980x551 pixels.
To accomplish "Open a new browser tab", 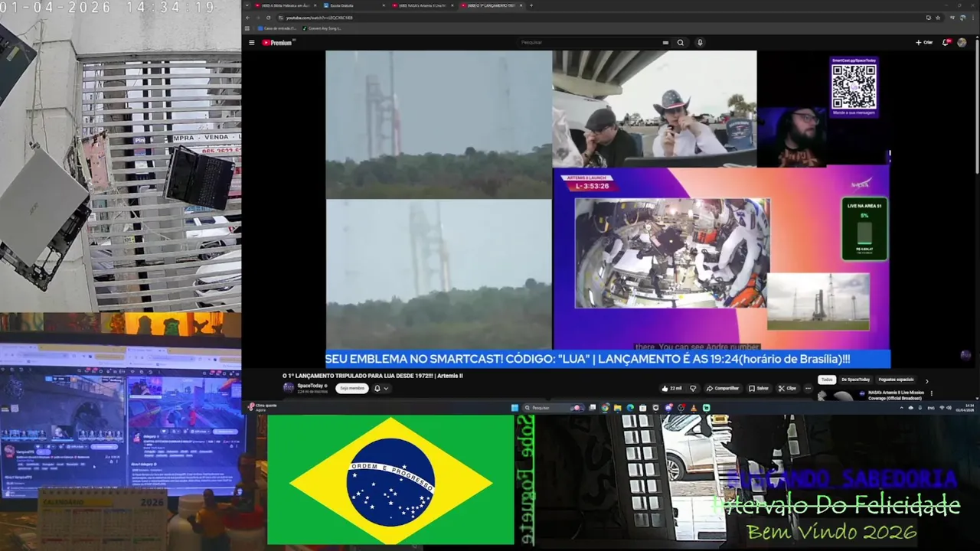I will click(531, 5).
